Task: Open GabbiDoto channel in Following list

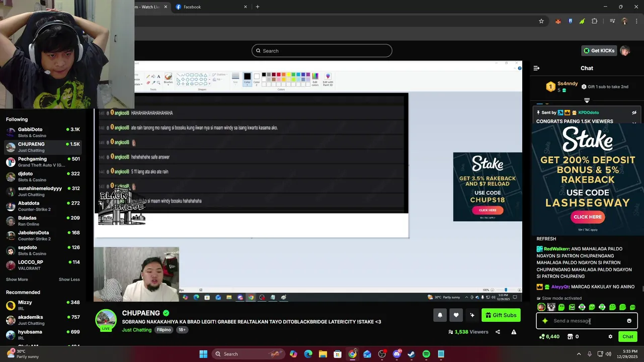Action: pos(43,132)
